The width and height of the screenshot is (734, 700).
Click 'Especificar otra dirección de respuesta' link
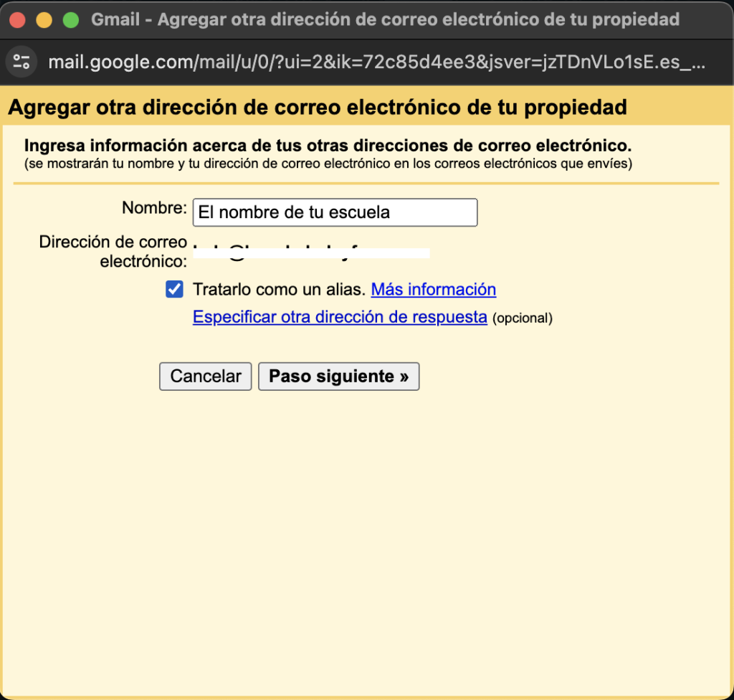340,317
